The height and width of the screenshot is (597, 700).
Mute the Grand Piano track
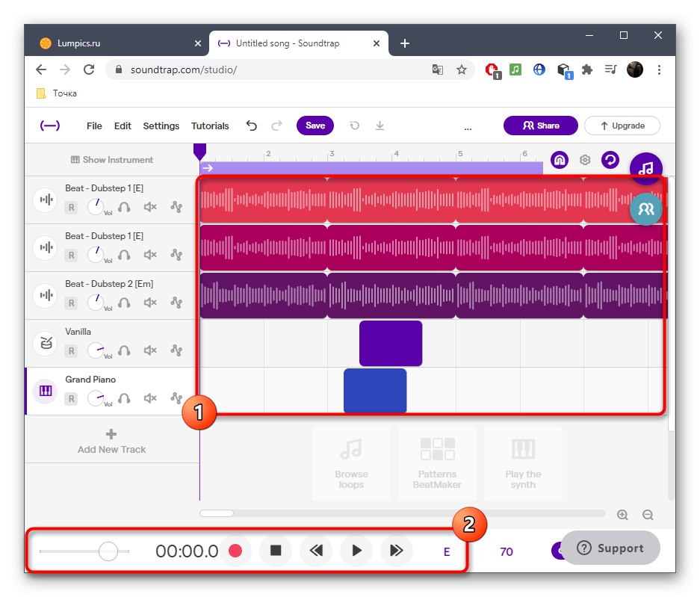pos(150,398)
